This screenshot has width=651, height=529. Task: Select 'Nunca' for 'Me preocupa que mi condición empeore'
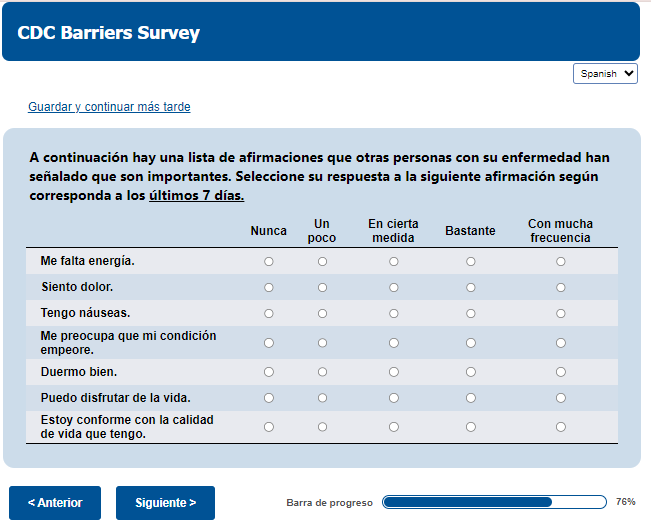(x=268, y=343)
